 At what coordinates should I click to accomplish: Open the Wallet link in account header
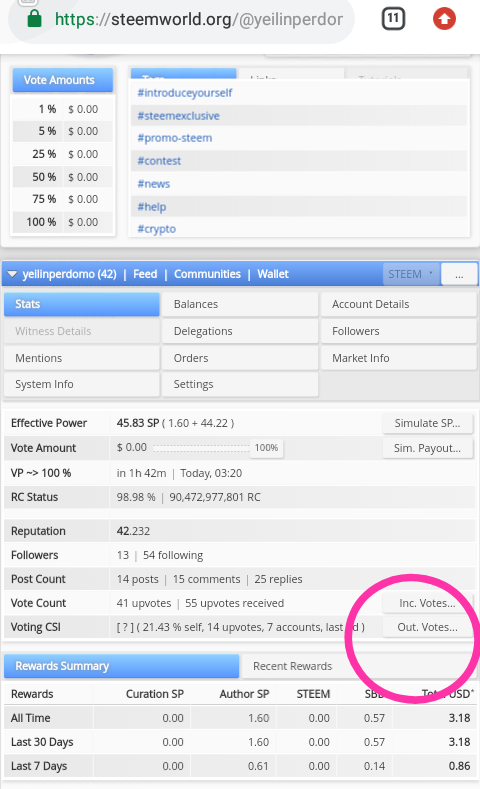click(273, 274)
